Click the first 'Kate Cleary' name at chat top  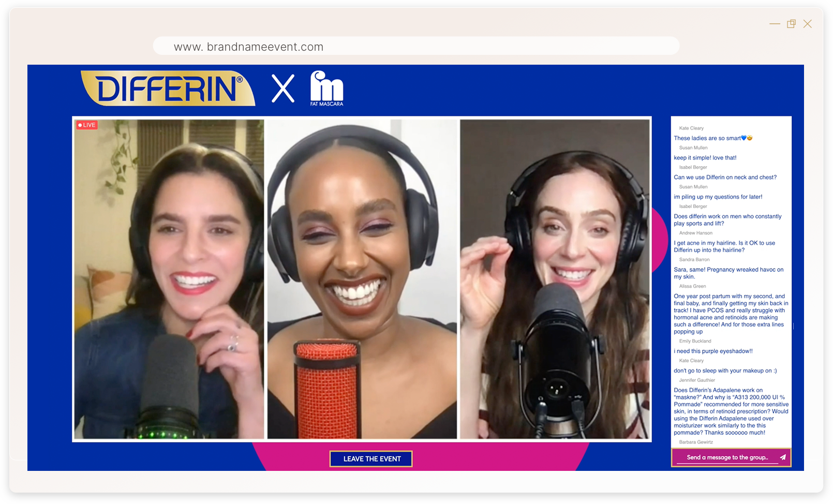(x=691, y=128)
